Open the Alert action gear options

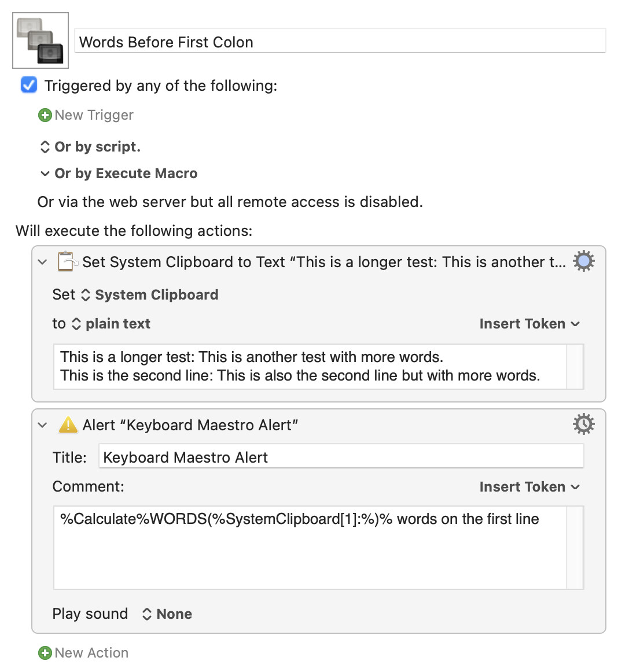coord(583,424)
